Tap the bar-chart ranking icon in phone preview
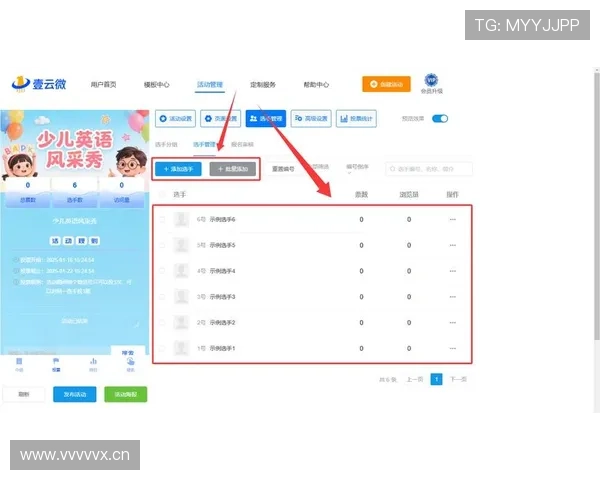This screenshot has height=480, width=600. coord(93,364)
